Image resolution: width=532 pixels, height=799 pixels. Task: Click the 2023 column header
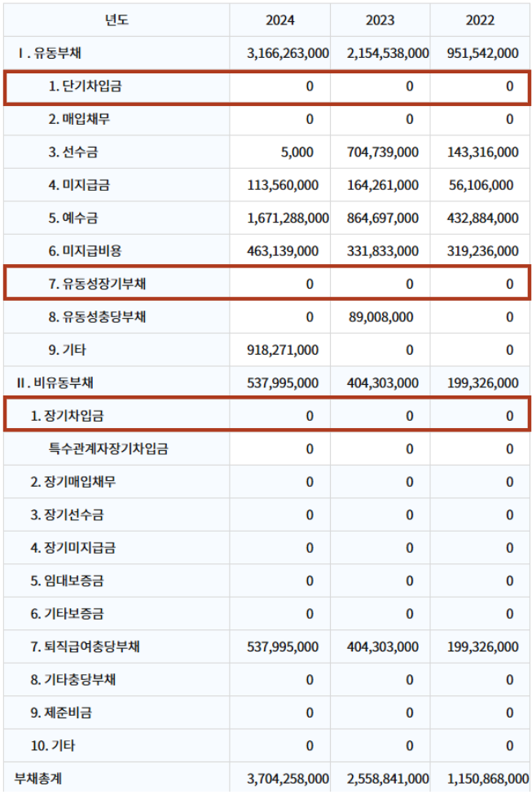[380, 20]
